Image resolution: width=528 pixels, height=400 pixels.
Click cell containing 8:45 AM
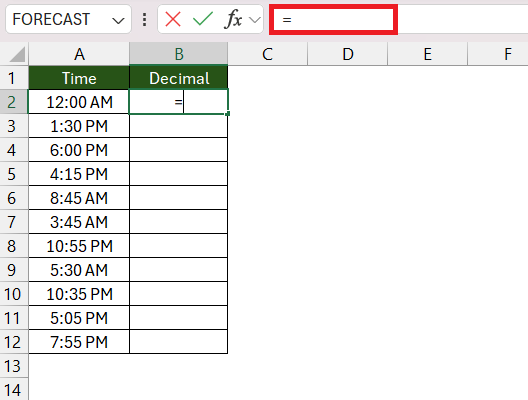tap(79, 198)
